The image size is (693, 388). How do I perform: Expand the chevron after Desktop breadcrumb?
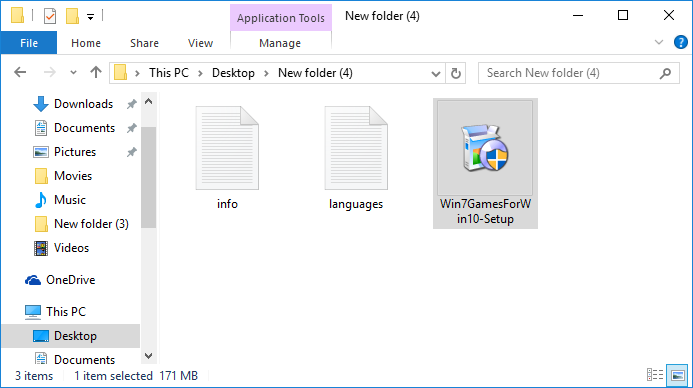click(x=267, y=73)
